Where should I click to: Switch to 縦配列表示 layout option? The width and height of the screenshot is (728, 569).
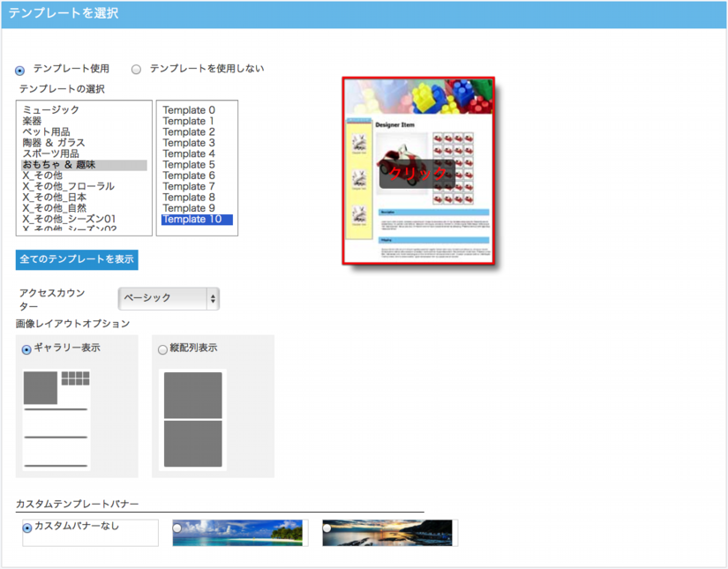162,349
